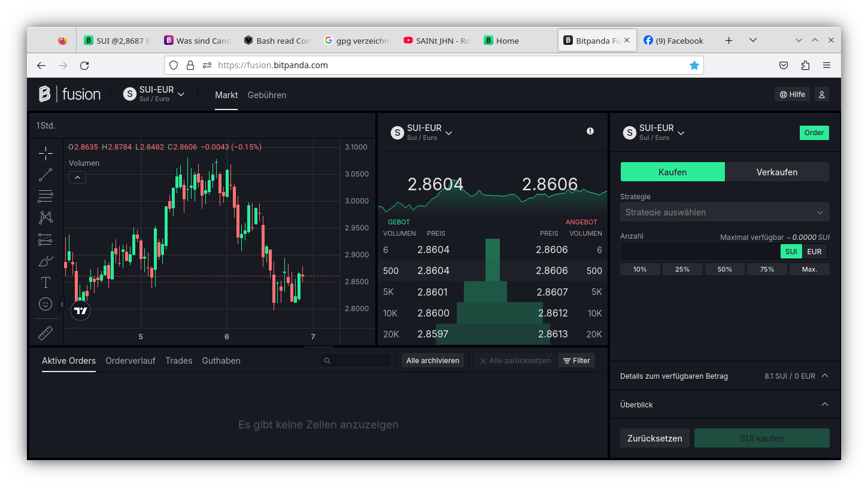Select the ruler measure tool

coord(45,333)
